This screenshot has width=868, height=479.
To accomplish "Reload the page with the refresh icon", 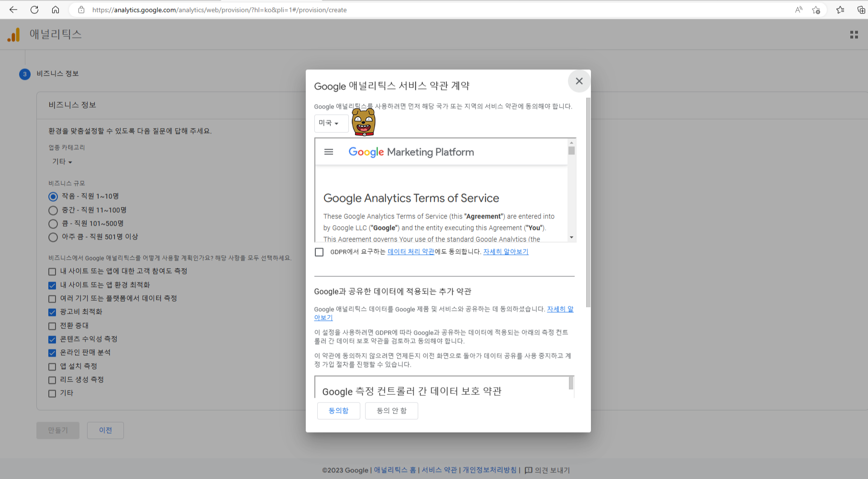I will pyautogui.click(x=34, y=10).
